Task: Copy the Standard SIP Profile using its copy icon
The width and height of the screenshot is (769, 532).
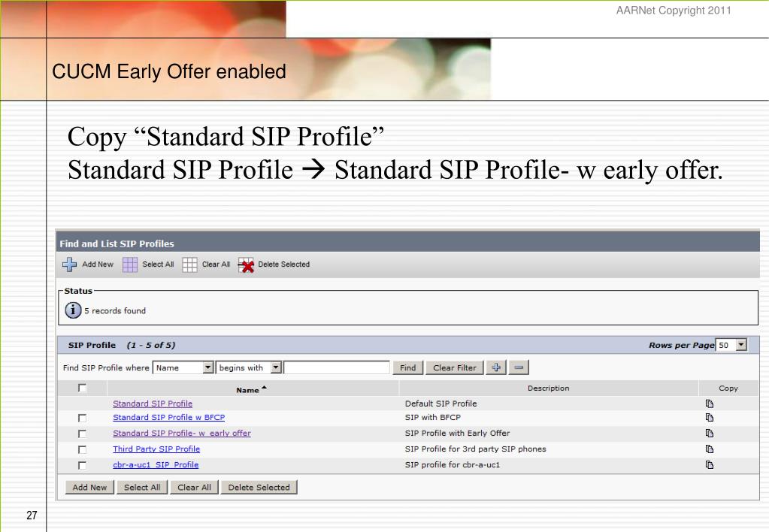Action: pyautogui.click(x=709, y=404)
